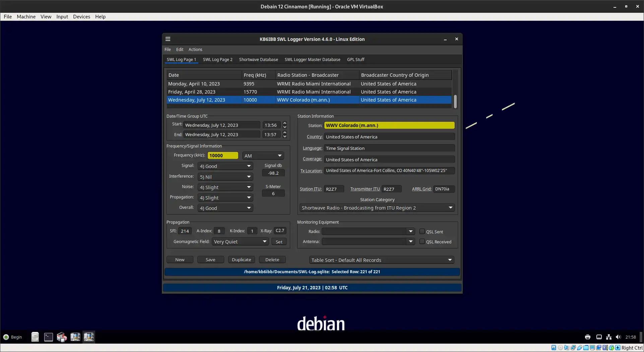The image size is (644, 352).
Task: Select the Monday, April 10, 2023 log row
Action: [x=309, y=83]
